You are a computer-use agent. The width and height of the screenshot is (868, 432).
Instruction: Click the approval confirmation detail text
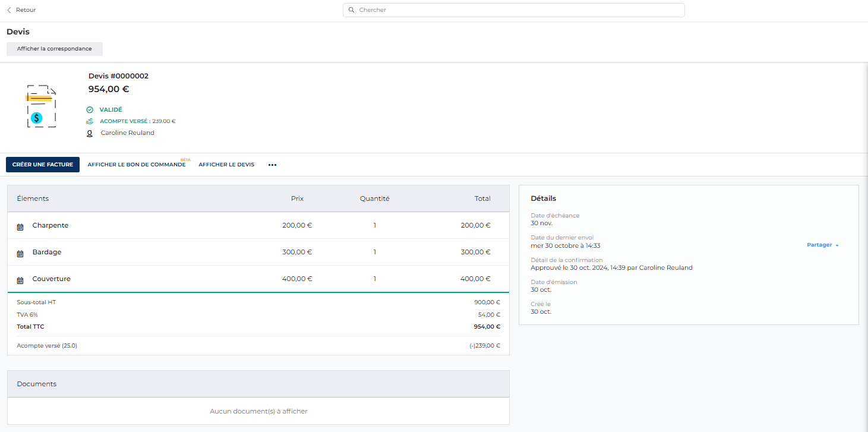(x=611, y=267)
